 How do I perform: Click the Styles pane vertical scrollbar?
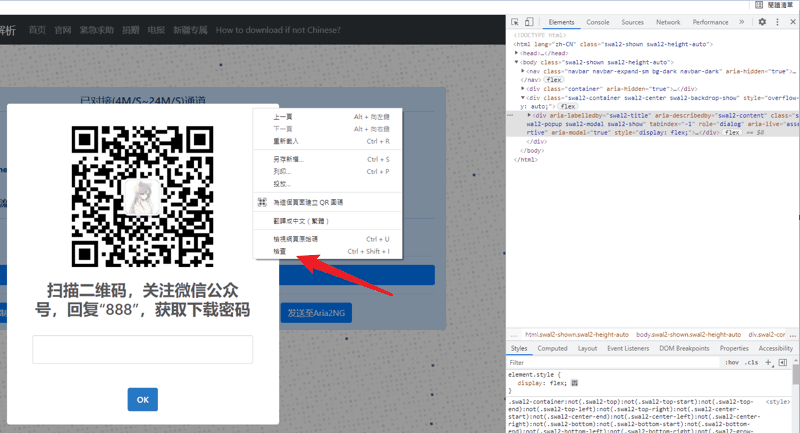[x=796, y=375]
